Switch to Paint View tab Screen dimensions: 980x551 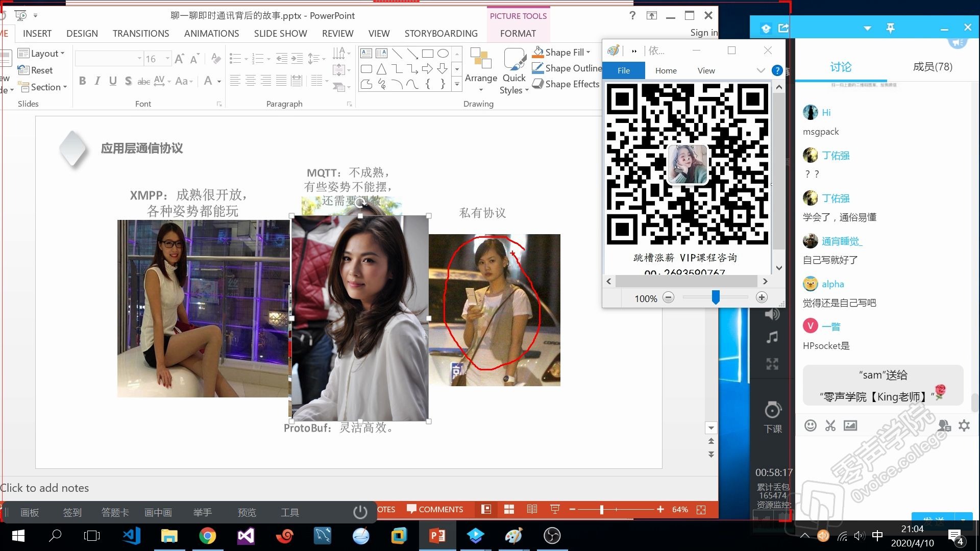click(706, 70)
